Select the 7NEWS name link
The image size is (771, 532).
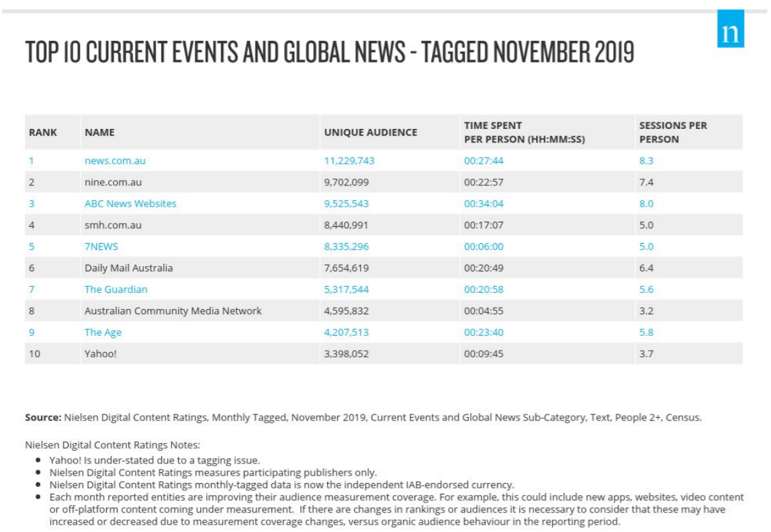(101, 247)
